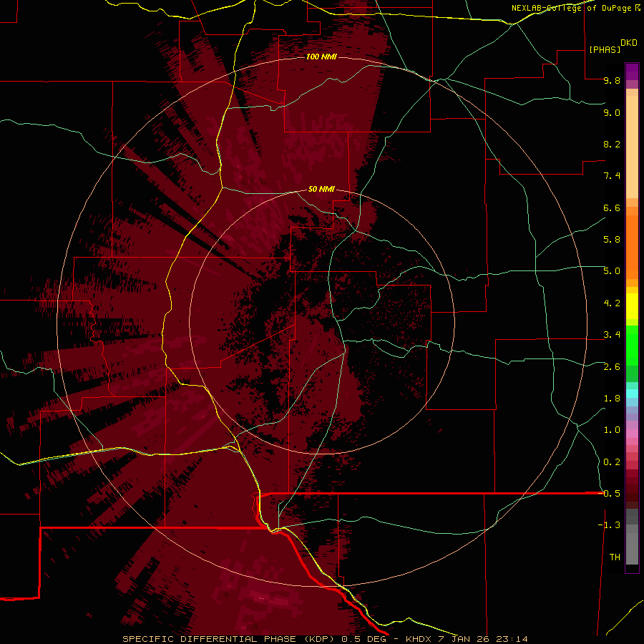Click the 5.0 scale value
Viewport: 644px width, 644px height.
click(612, 271)
